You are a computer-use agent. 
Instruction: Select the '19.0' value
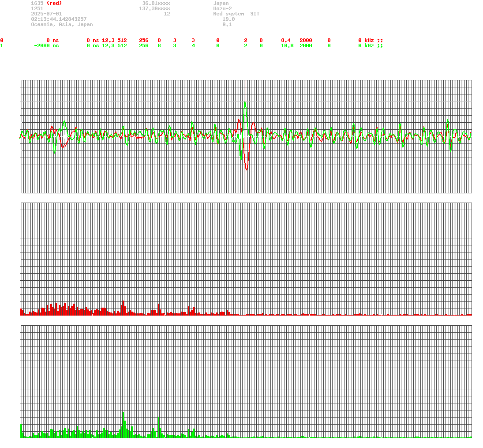(x=229, y=19)
